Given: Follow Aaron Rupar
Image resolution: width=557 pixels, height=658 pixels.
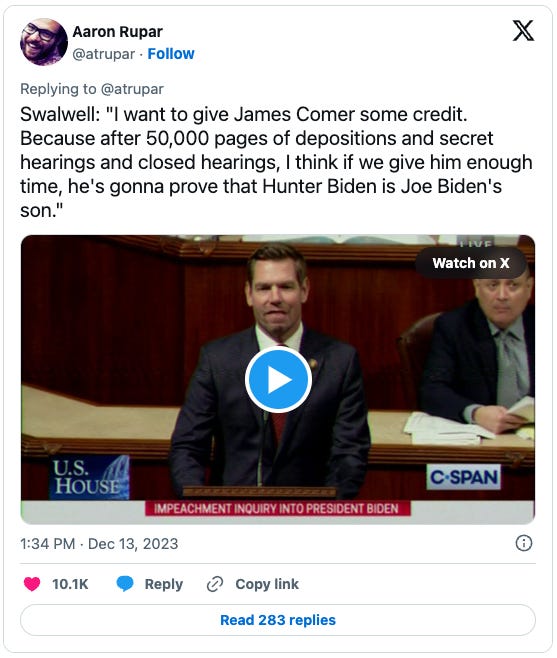Looking at the screenshot, I should click(171, 54).
